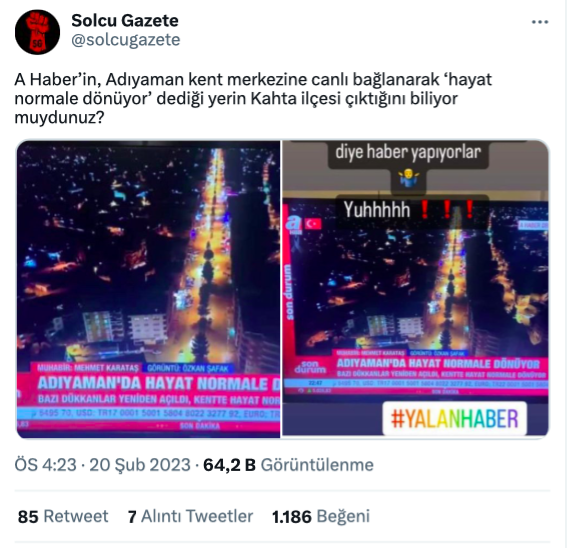567x548 pixels.
Task: Click the Turkish flag icon in the broadcast
Action: tap(313, 224)
